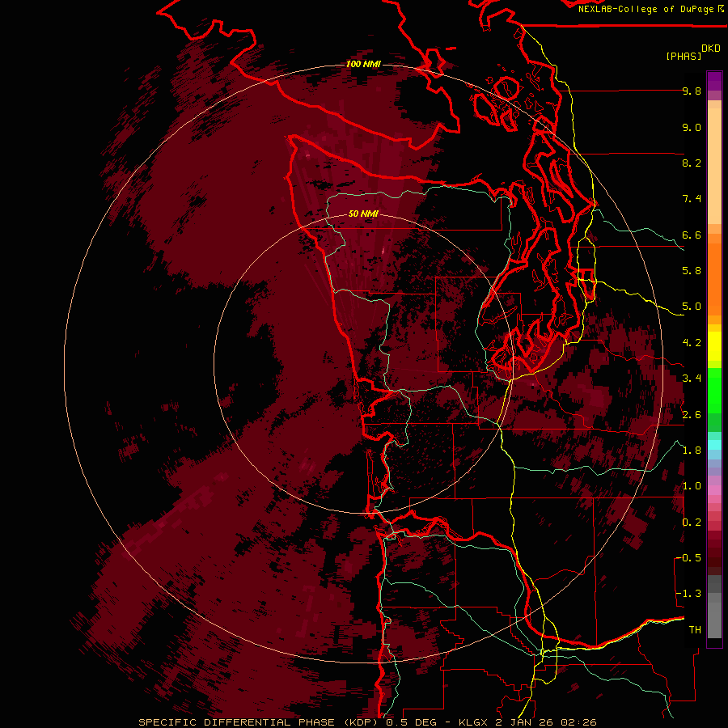Click the 1.0 scale label
Viewport: 728px width, 728px height.
tap(692, 486)
